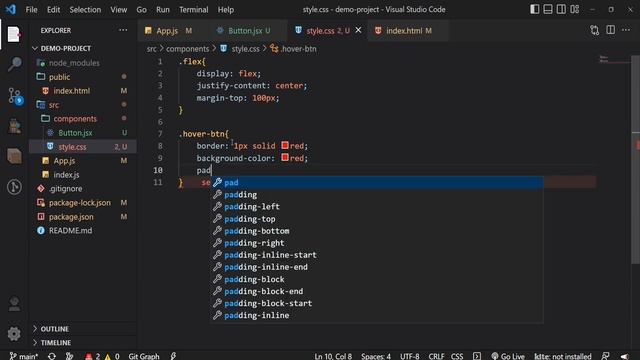Click the red swatch on border line
Image resolution: width=640 pixels, height=360 pixels.
tap(285, 145)
